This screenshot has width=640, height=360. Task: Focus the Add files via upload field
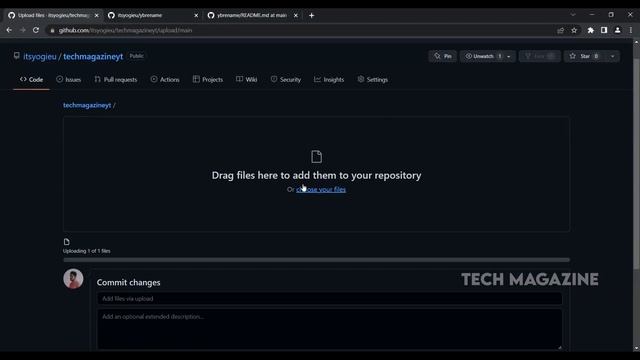coord(329,299)
